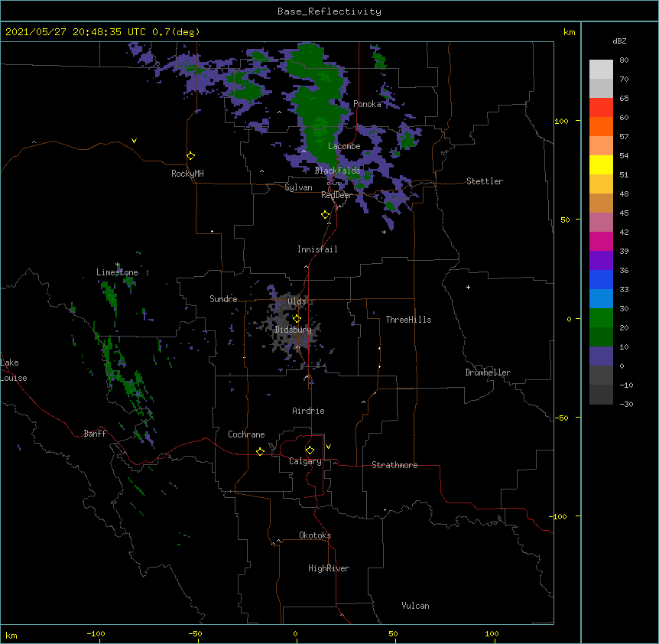Click the yellow diamond marker between Olds and Didsbury
Viewport: 659px width, 644px height.
point(297,318)
